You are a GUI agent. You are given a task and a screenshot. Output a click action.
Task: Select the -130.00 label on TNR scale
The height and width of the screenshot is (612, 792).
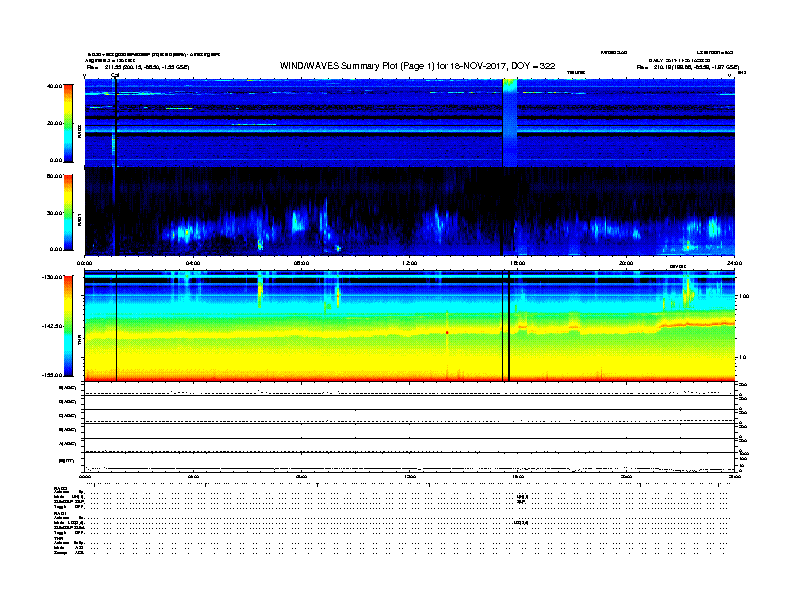53,277
